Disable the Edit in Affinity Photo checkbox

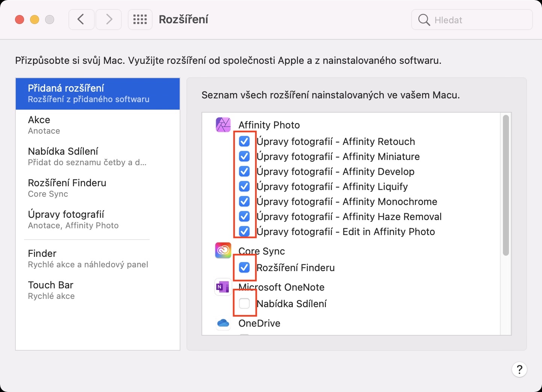244,232
